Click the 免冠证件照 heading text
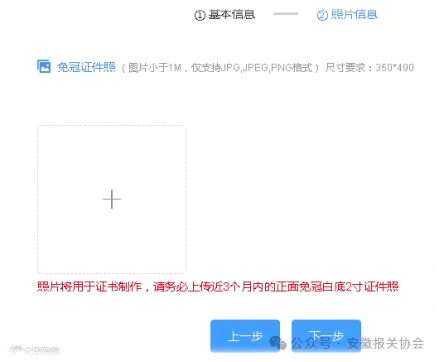The image size is (439, 362). tap(86, 67)
